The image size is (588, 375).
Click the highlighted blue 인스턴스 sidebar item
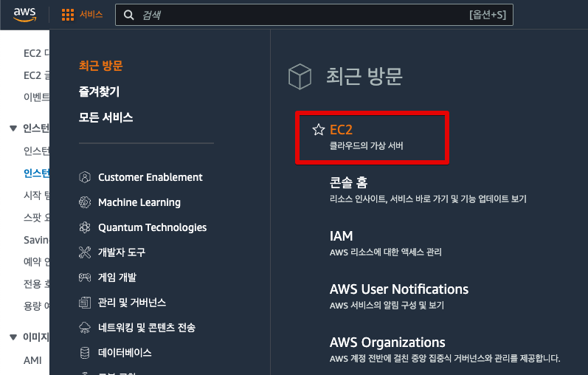(36, 173)
